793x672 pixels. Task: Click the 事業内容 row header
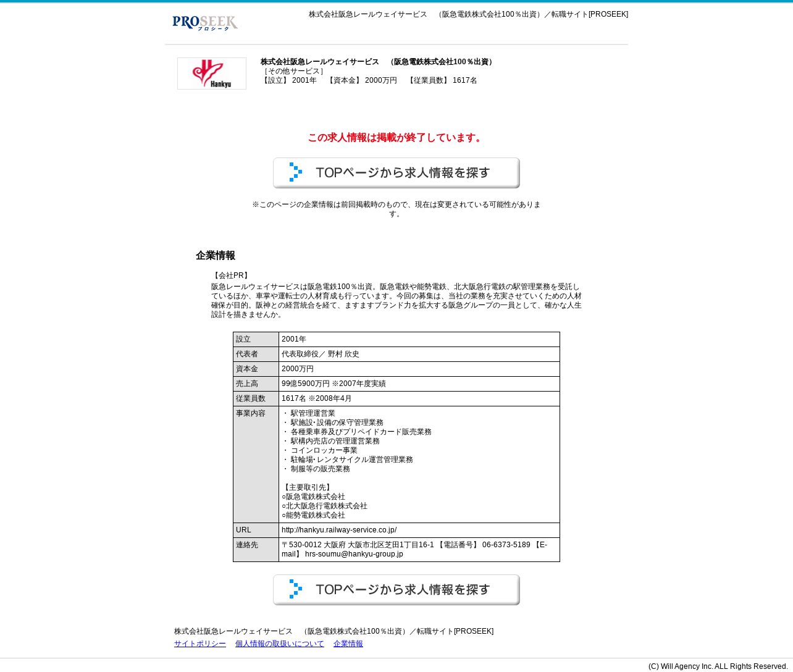[x=256, y=464]
